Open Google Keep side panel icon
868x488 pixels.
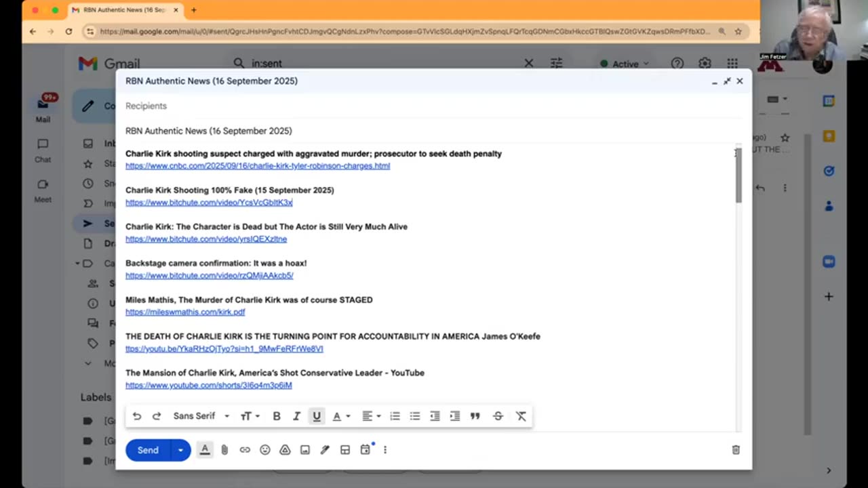pyautogui.click(x=829, y=136)
